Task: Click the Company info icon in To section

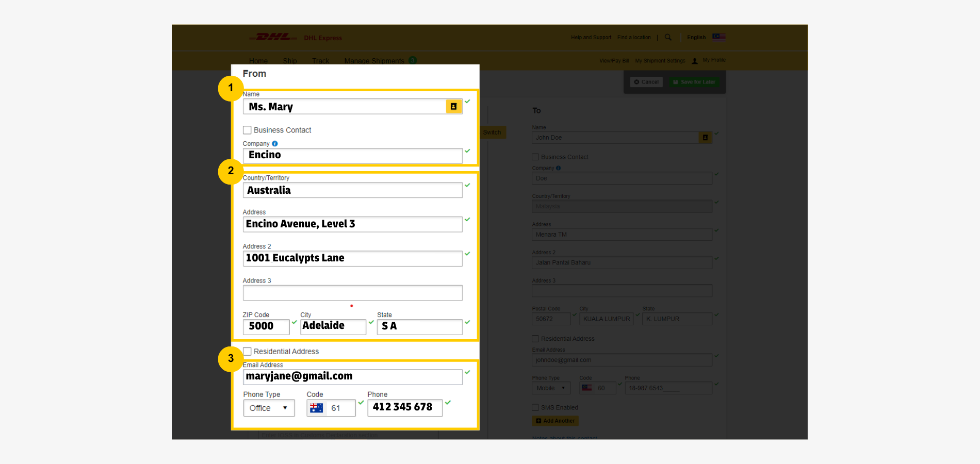Action: click(558, 168)
